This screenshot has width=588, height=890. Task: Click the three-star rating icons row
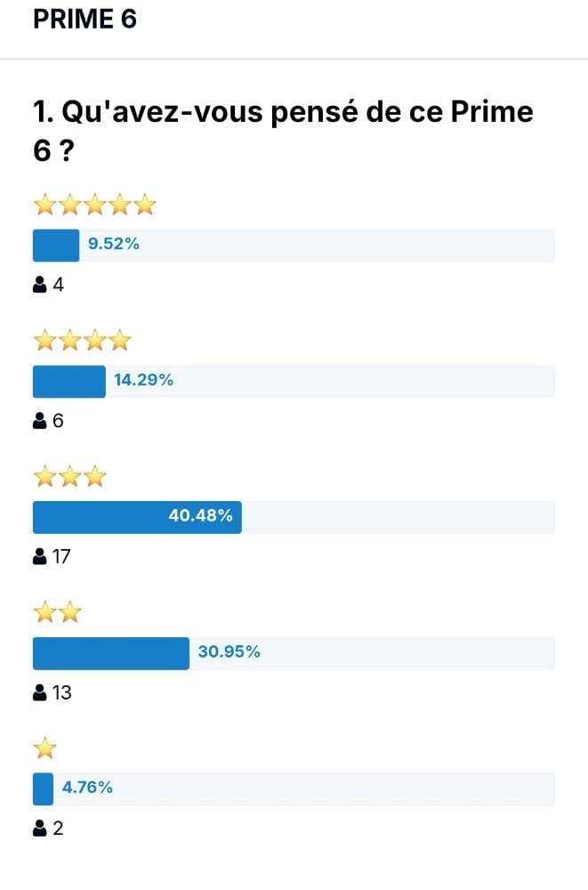pos(69,476)
